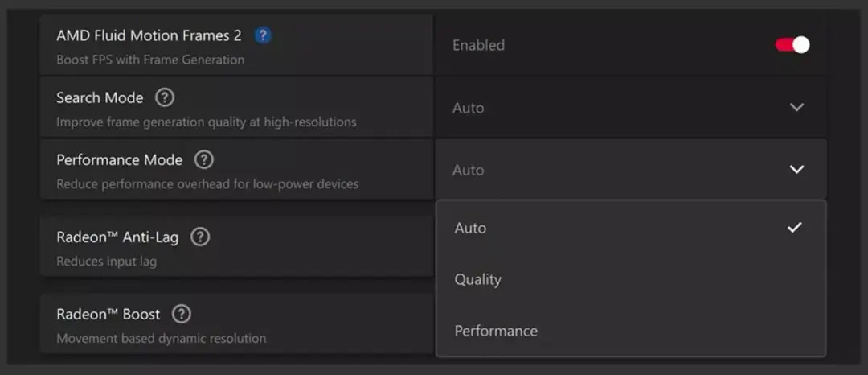
Task: Select the Radeon Anti-Lag setting row
Action: [x=236, y=246]
